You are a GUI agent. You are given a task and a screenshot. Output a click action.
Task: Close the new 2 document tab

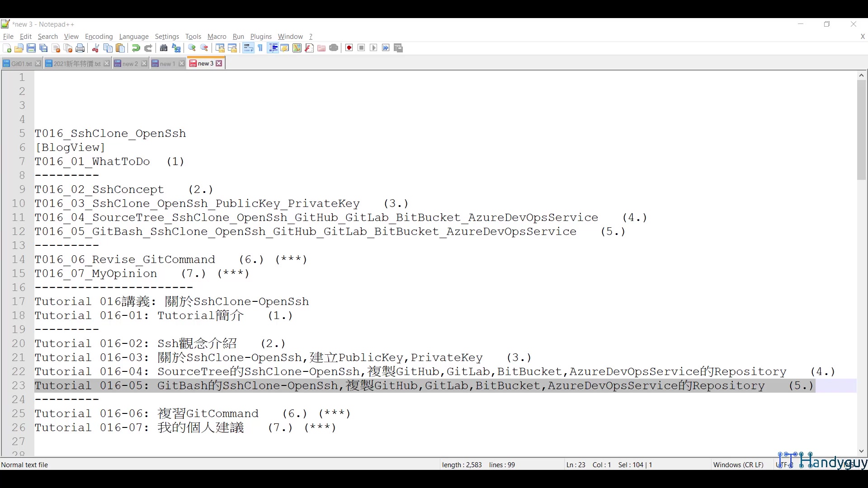coord(144,63)
